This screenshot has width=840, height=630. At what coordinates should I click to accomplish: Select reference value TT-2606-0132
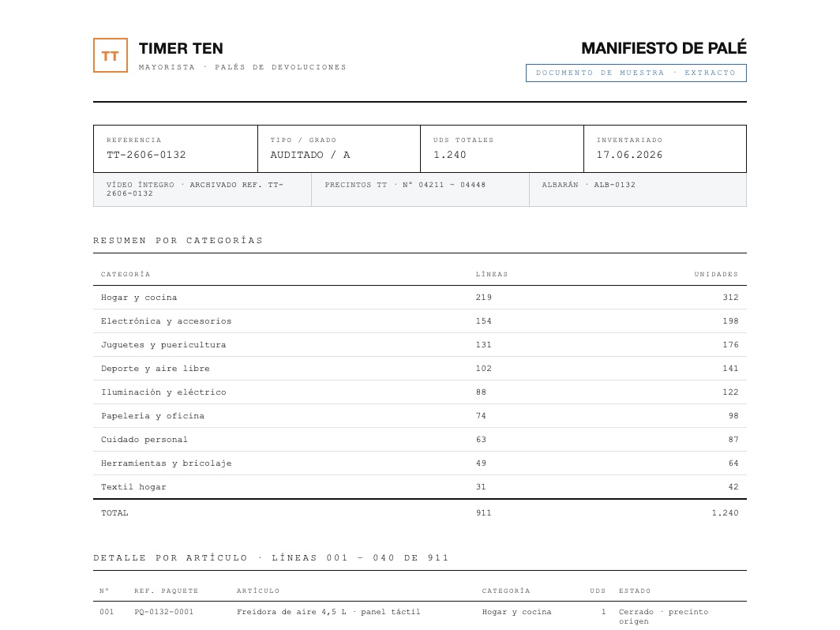(x=146, y=155)
